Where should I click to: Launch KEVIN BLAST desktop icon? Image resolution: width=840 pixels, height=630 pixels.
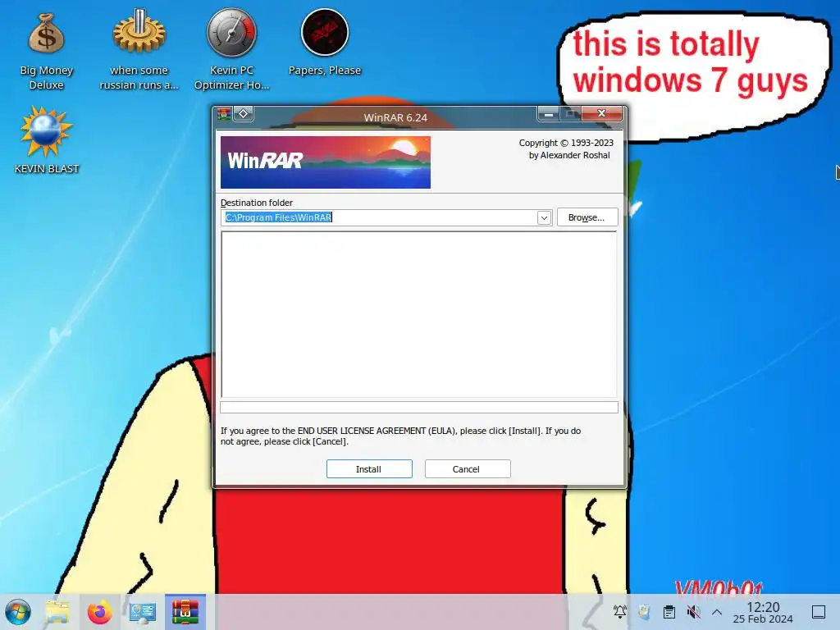click(47, 140)
